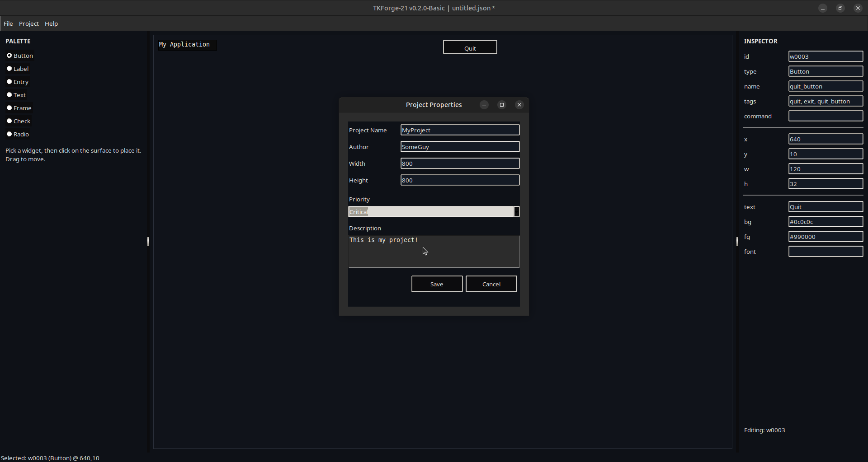Click the Quit button on design surface
The width and height of the screenshot is (868, 462).
[x=470, y=47]
